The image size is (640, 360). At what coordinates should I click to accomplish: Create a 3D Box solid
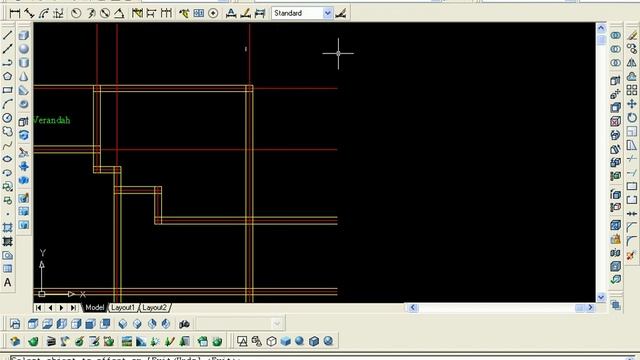pos(24,36)
